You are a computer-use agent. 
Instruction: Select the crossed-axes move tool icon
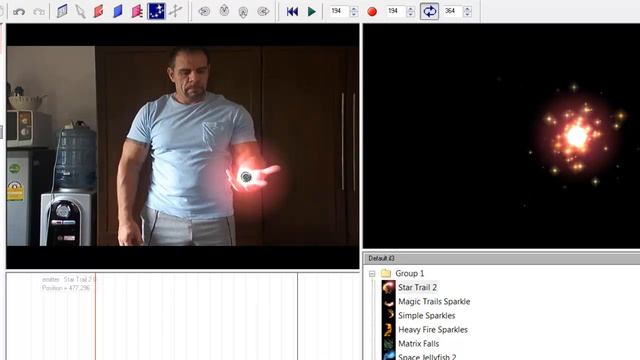coord(176,11)
